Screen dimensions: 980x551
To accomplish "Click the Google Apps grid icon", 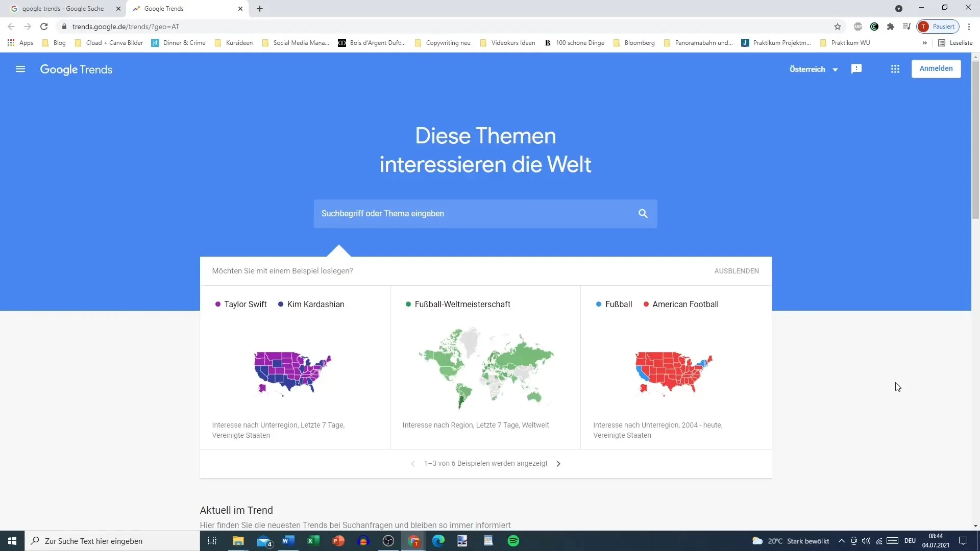I will [895, 69].
